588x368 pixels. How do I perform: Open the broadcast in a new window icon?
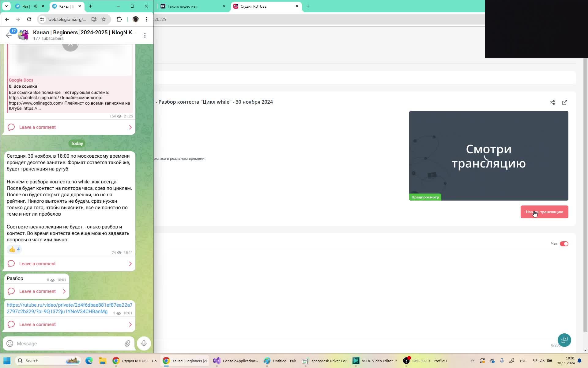click(x=564, y=102)
